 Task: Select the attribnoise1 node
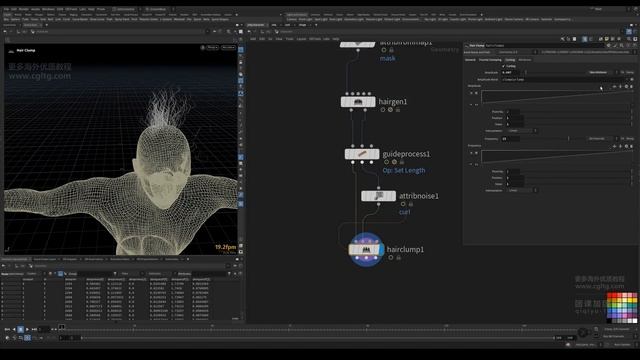click(378, 196)
